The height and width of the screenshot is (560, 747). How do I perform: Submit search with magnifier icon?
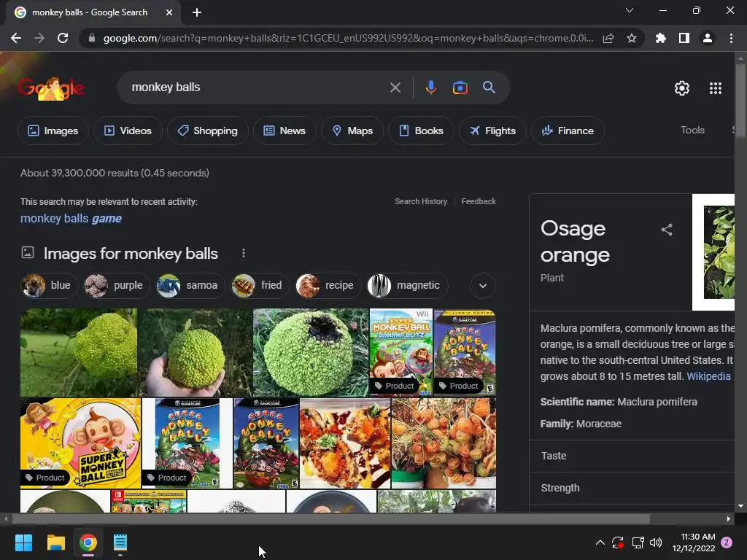pyautogui.click(x=489, y=87)
